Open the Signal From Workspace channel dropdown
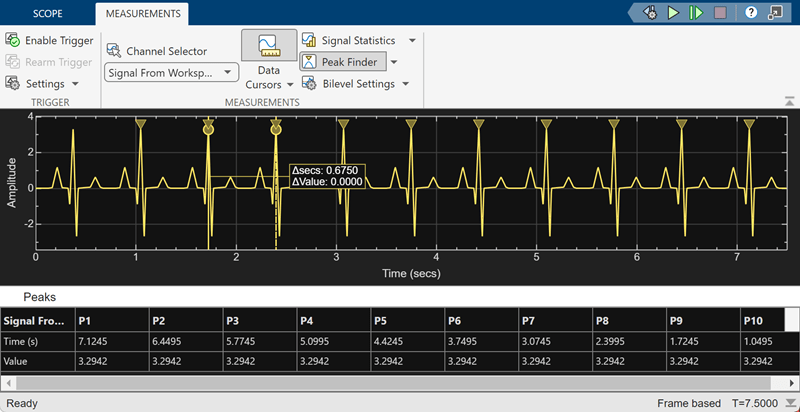This screenshot has height=412, width=800. (x=171, y=73)
